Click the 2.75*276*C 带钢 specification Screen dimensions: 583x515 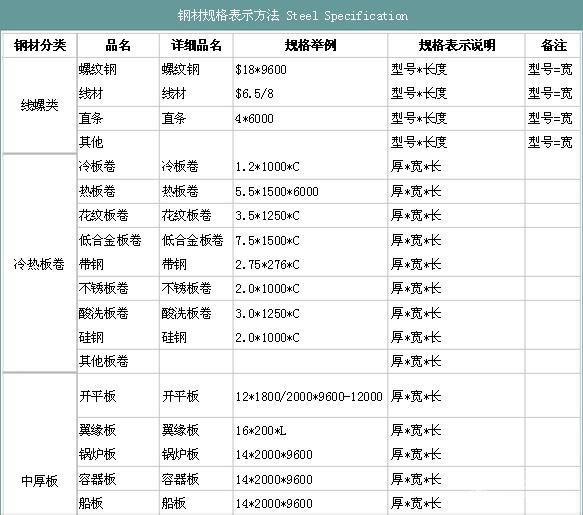pyautogui.click(x=267, y=264)
